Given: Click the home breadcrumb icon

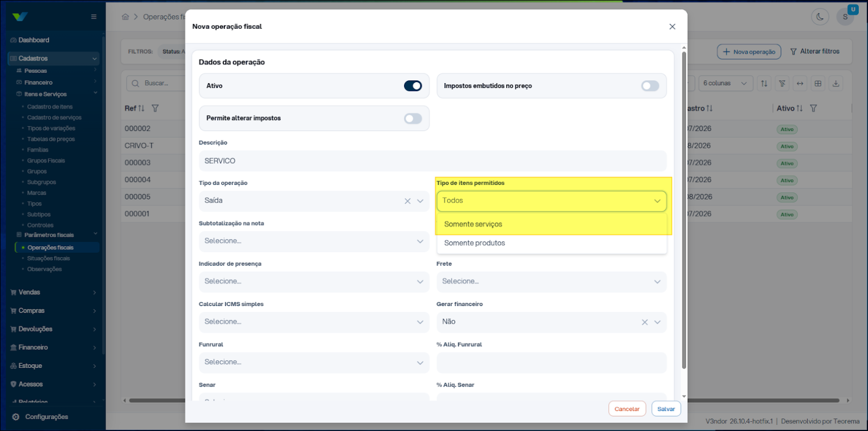Looking at the screenshot, I should (x=125, y=17).
